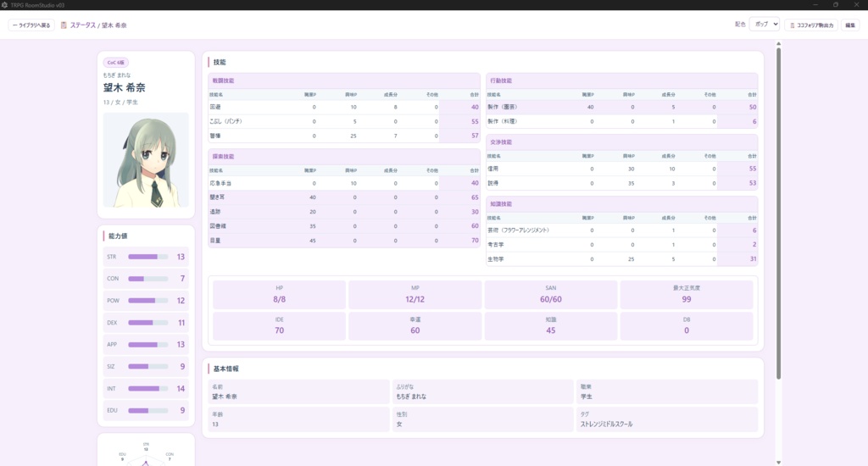Click the 戦闘技能 section header
The height and width of the screenshot is (466, 868).
[x=344, y=80]
